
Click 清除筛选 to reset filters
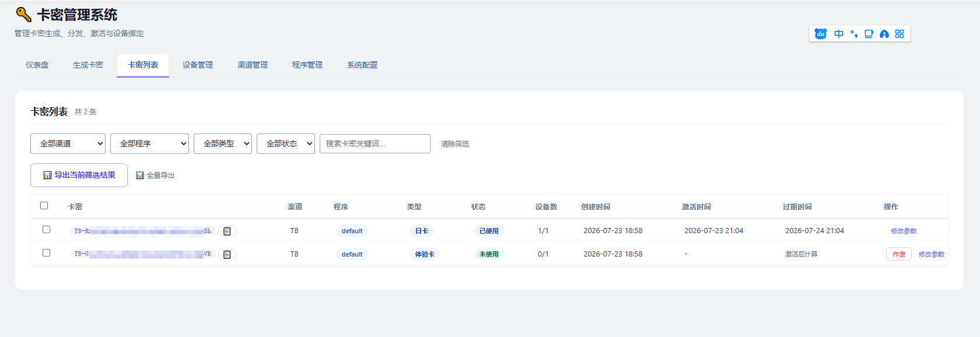pos(455,144)
